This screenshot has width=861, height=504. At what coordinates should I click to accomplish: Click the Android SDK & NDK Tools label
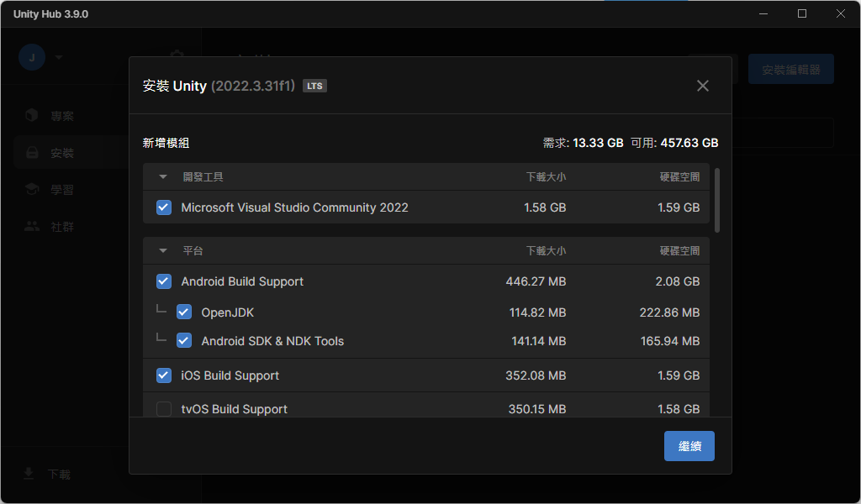click(272, 341)
